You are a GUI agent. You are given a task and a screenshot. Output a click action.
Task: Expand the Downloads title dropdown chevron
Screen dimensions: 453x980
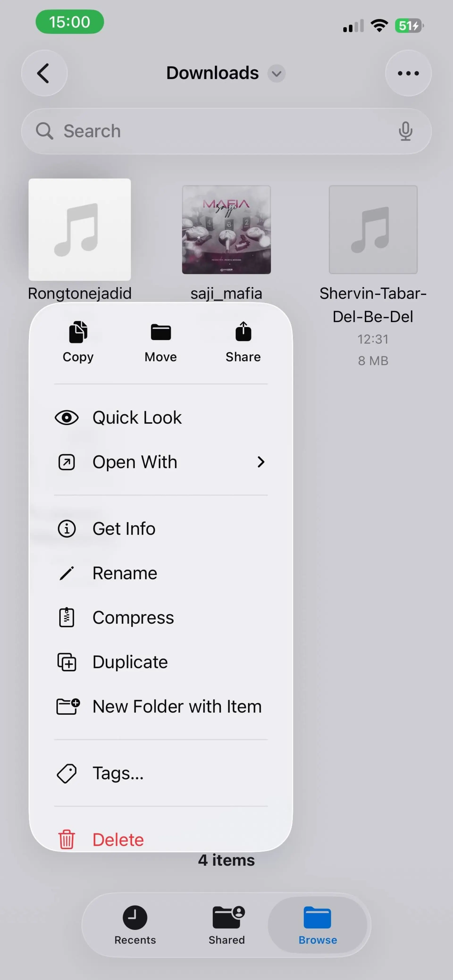pos(277,73)
